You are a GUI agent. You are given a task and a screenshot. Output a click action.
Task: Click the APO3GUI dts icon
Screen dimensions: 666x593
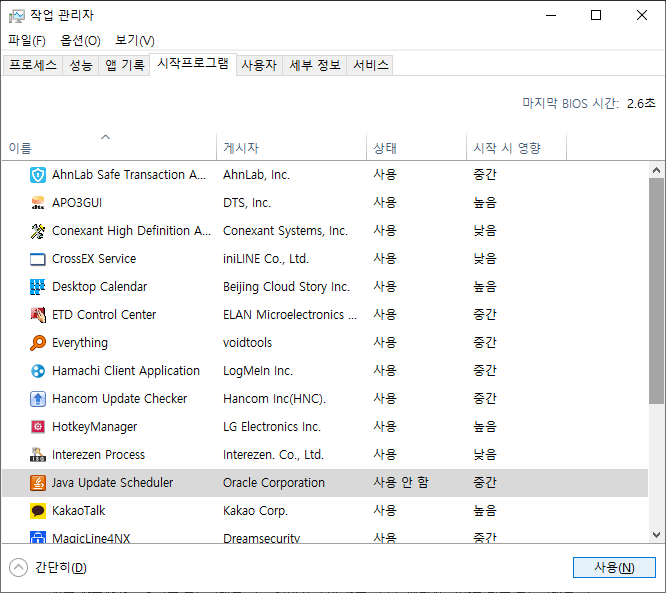pos(38,203)
